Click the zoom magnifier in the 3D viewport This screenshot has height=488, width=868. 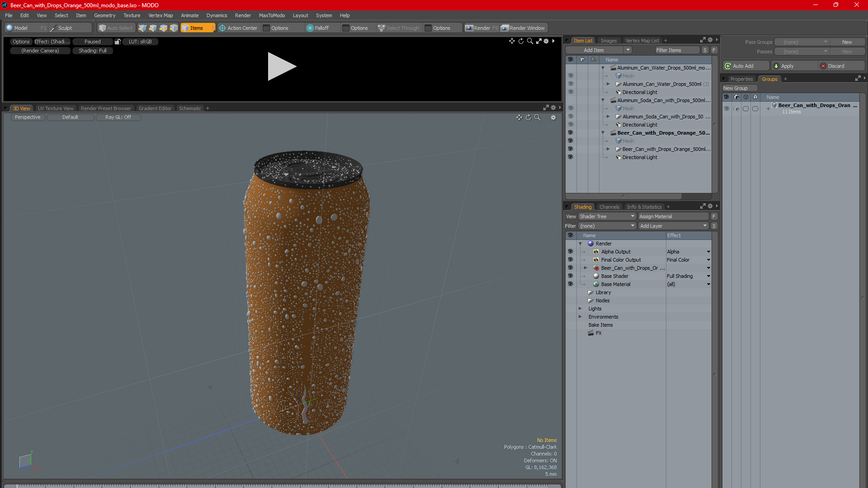coord(538,117)
